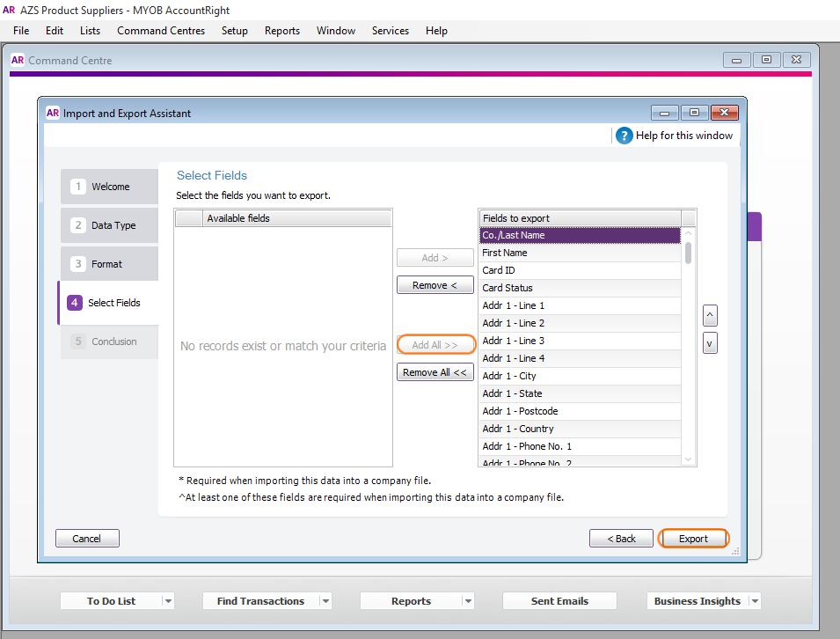
Task: Click the AccountRight app icon in the main title bar
Action: tap(9, 11)
